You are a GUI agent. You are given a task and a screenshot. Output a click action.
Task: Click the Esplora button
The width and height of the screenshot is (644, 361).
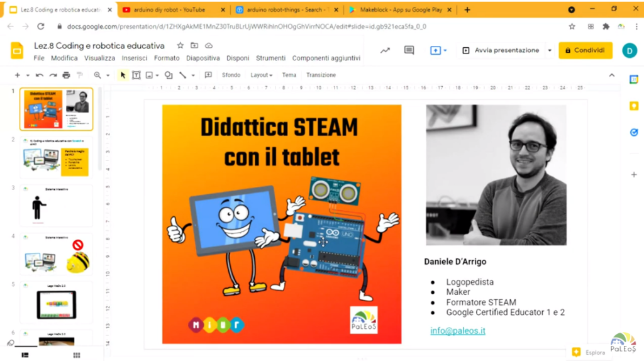589,352
